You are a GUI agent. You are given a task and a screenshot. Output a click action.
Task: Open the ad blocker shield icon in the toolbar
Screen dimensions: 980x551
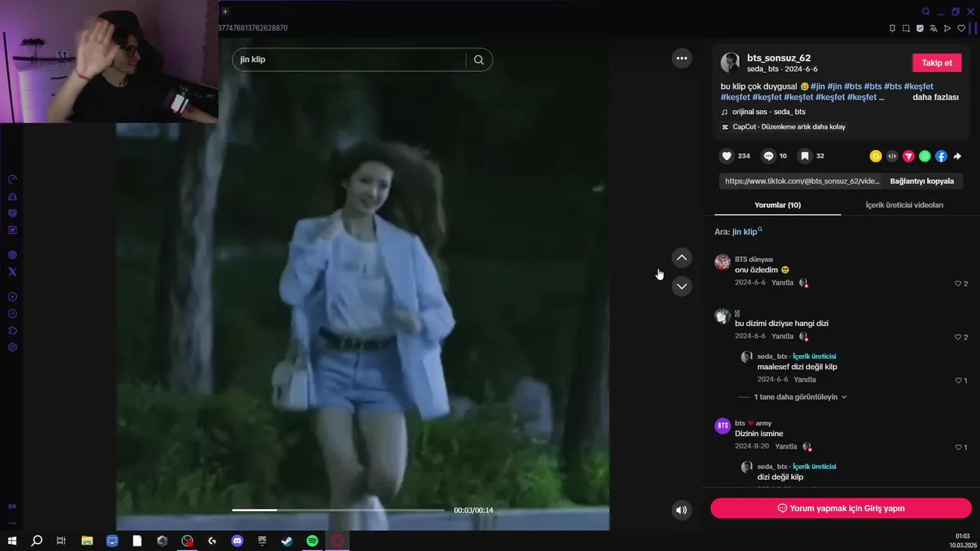[x=920, y=28]
